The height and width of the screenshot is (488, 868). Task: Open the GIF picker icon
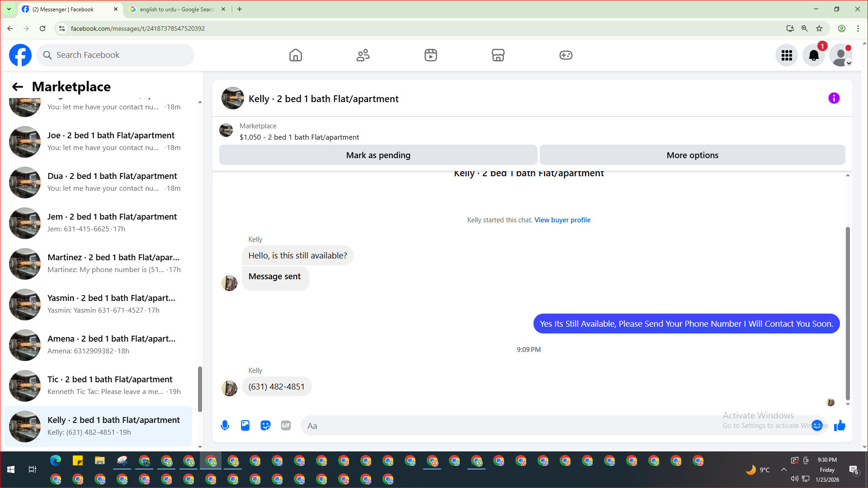tap(286, 426)
